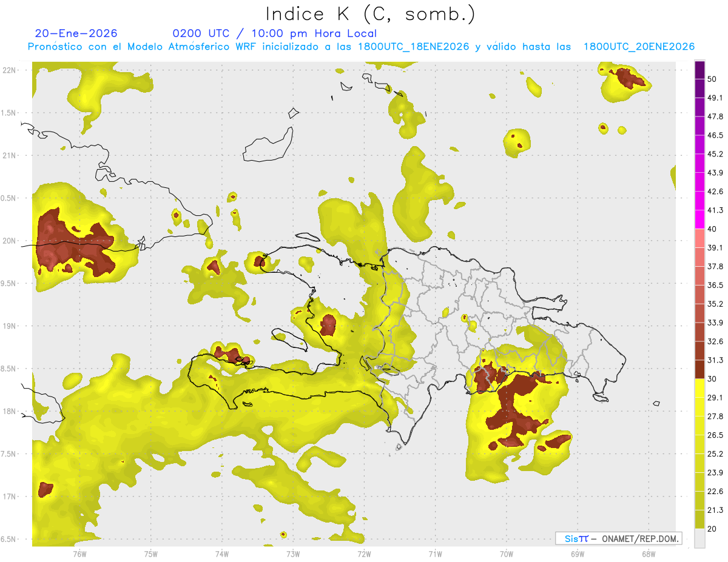Image resolution: width=728 pixels, height=562 pixels.
Task: Click the '21.3' value on color scale
Action: pyautogui.click(x=715, y=510)
